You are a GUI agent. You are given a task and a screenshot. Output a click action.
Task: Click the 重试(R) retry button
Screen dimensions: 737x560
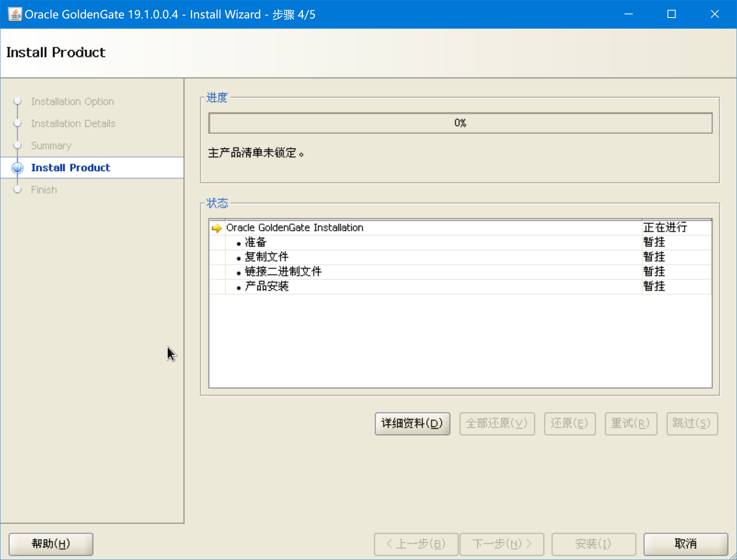point(631,423)
